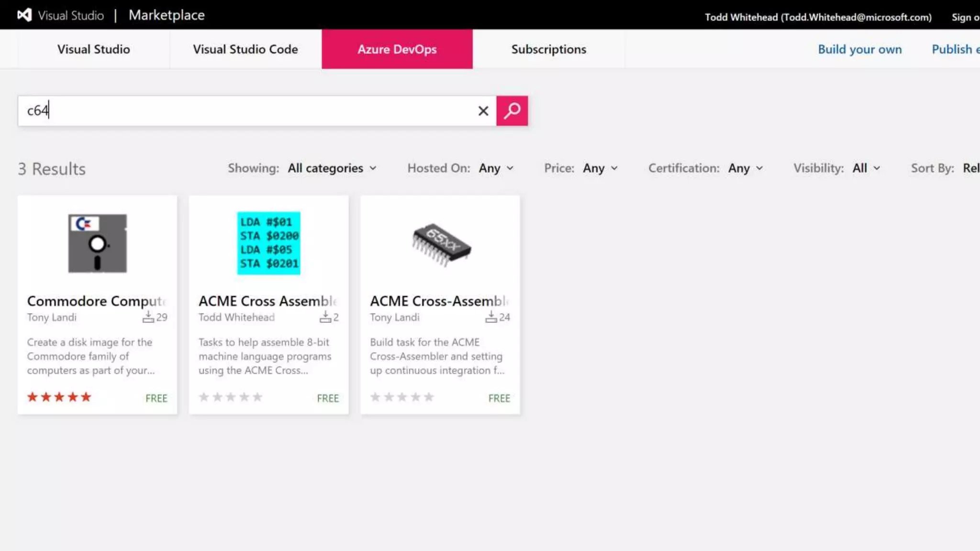Clear the search box with X icon
This screenshot has width=980, height=551.
(483, 111)
